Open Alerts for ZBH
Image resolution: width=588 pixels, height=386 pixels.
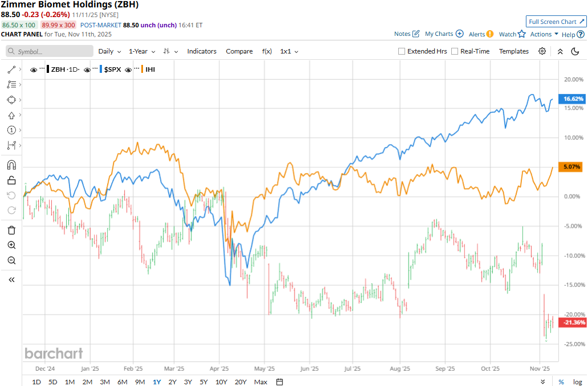point(481,34)
